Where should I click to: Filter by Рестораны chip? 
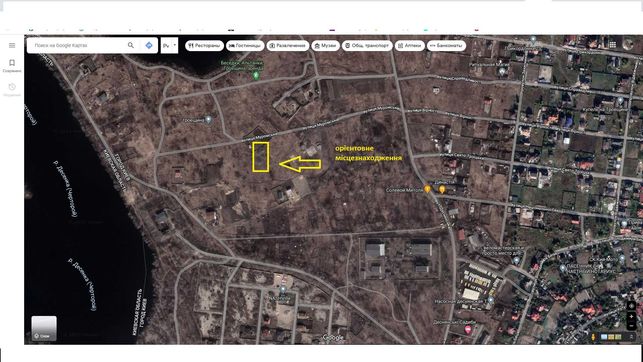[204, 46]
